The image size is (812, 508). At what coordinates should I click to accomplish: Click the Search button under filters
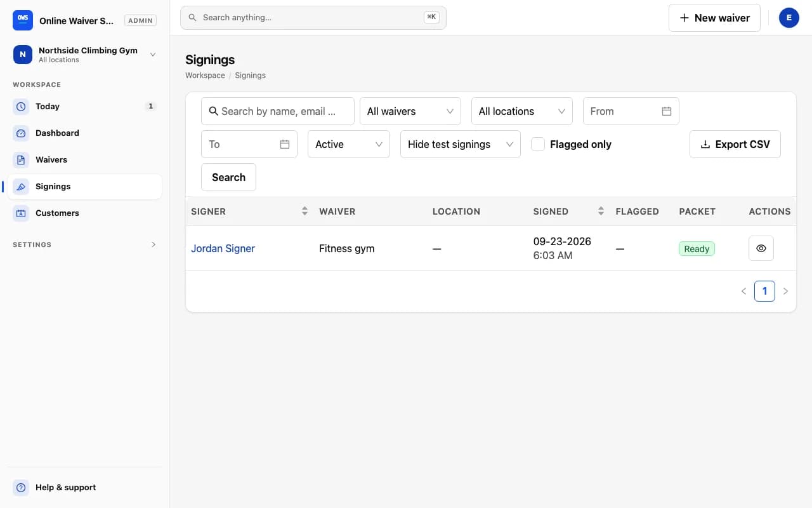click(x=228, y=177)
